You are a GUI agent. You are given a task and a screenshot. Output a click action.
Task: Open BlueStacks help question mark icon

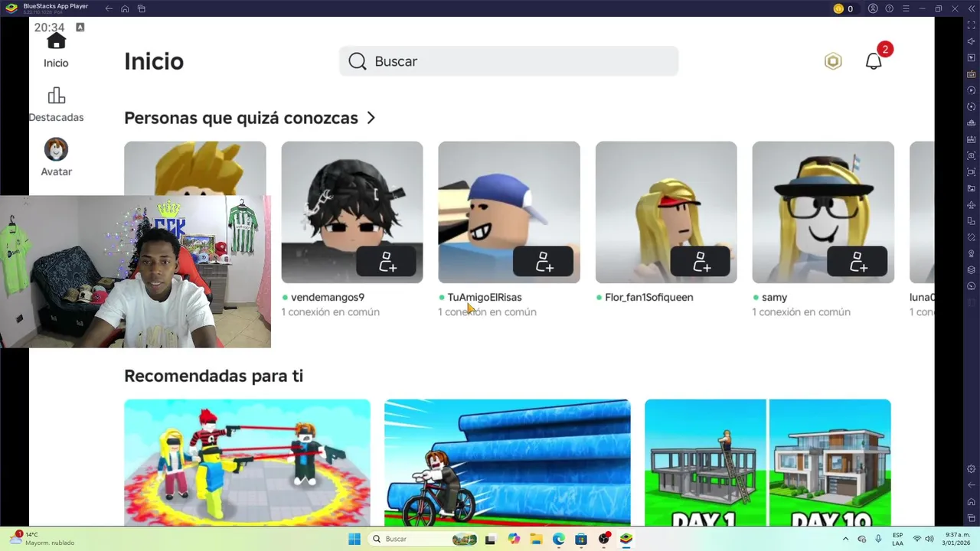pos(889,8)
